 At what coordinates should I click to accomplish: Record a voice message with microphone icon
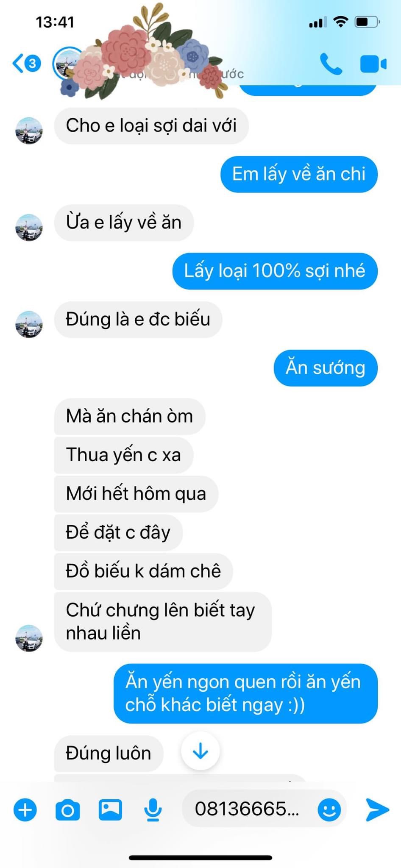(x=153, y=810)
